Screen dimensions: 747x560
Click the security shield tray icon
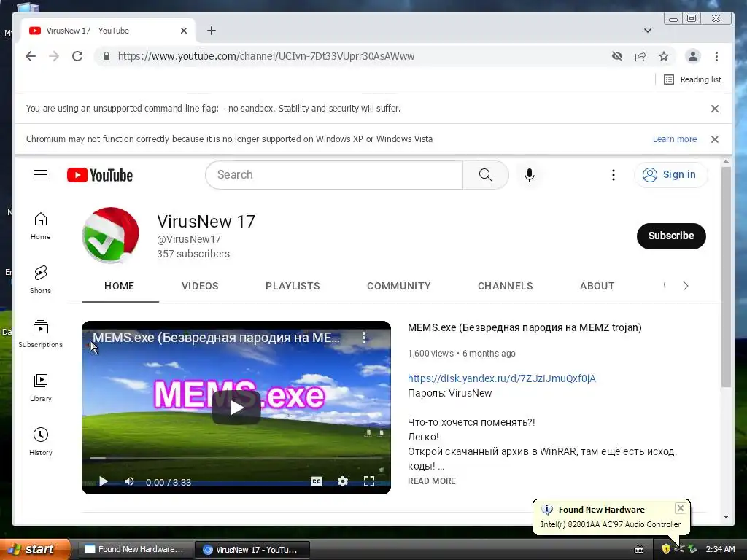(x=666, y=549)
